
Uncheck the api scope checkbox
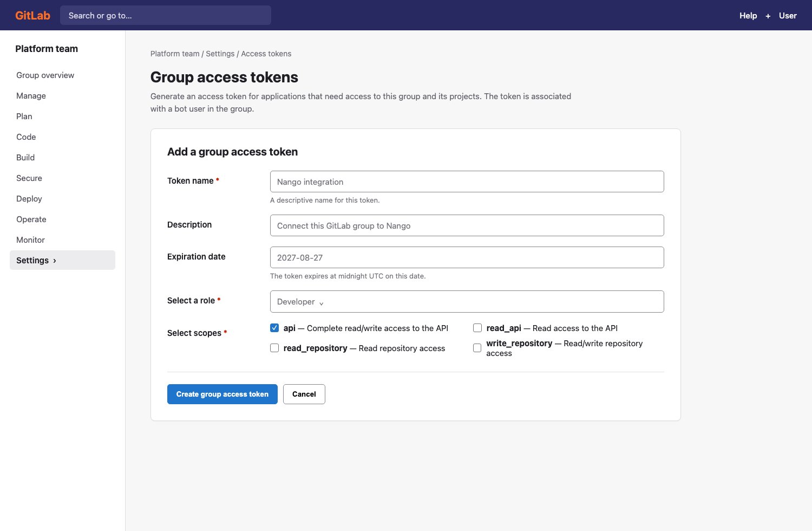point(274,328)
